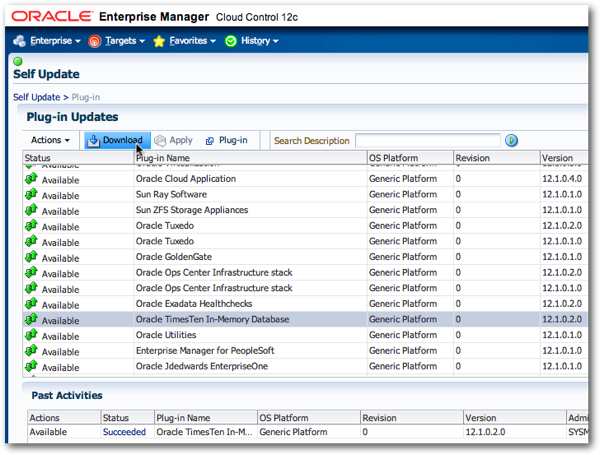
Task: Focus the Search Description input field
Action: 427,140
